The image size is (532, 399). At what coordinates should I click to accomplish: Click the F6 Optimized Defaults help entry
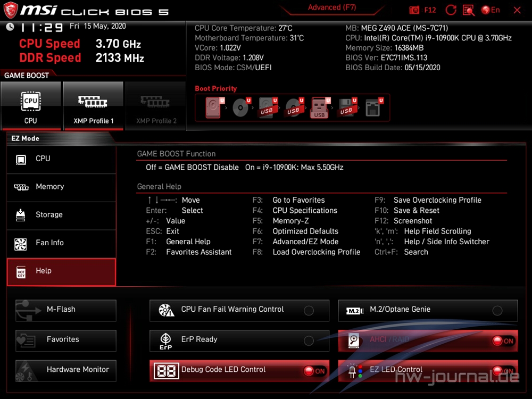pyautogui.click(x=295, y=231)
